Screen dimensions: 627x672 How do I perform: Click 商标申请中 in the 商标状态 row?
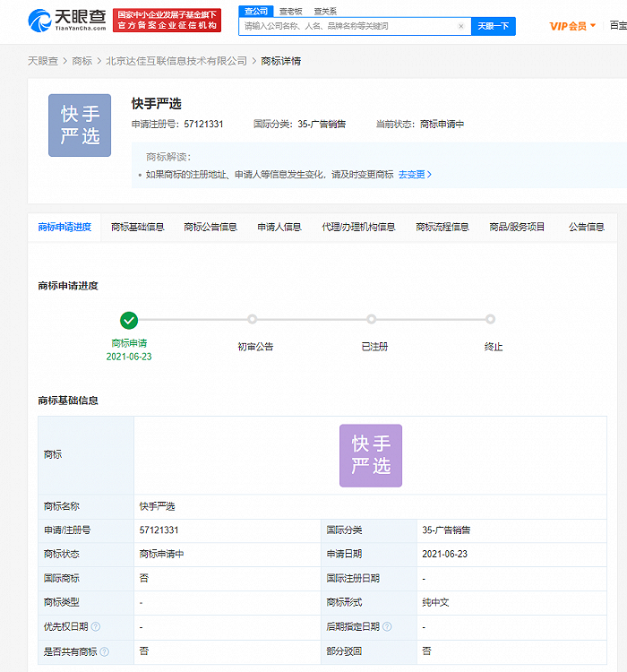161,554
